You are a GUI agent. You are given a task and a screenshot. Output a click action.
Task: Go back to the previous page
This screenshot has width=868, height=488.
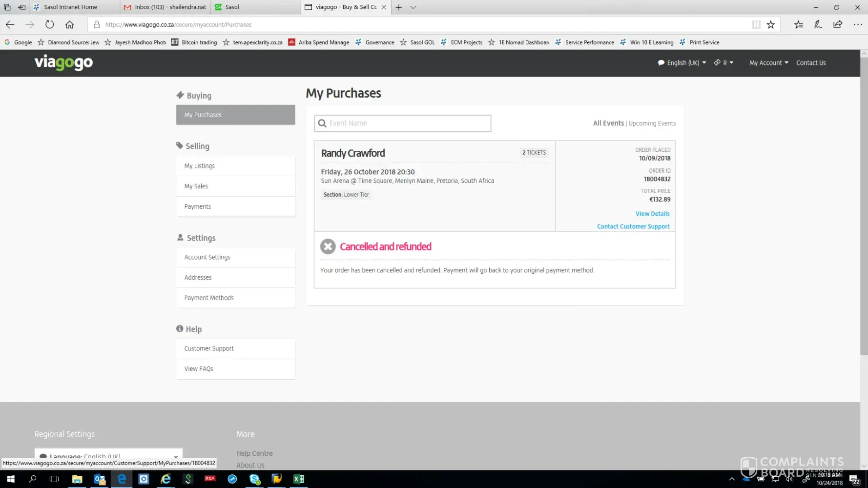pos(10,24)
